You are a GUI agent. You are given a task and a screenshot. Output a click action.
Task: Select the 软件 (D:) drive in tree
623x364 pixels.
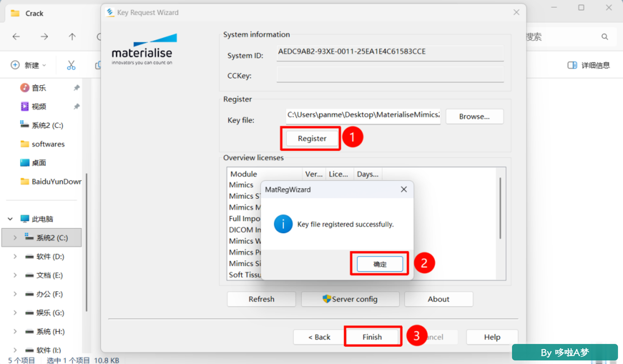44,256
